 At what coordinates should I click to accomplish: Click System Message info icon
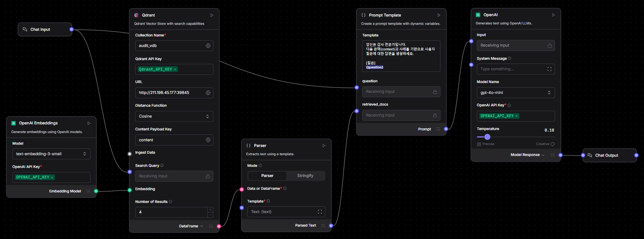tap(510, 58)
